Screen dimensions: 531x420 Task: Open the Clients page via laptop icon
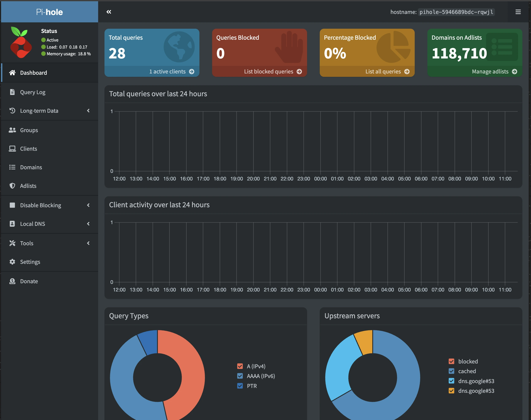coord(12,149)
